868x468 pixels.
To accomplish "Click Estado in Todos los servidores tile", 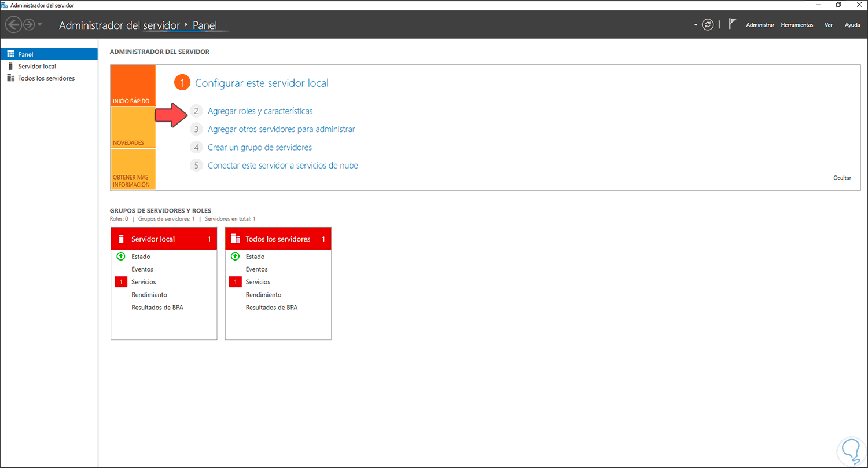I will [x=255, y=257].
